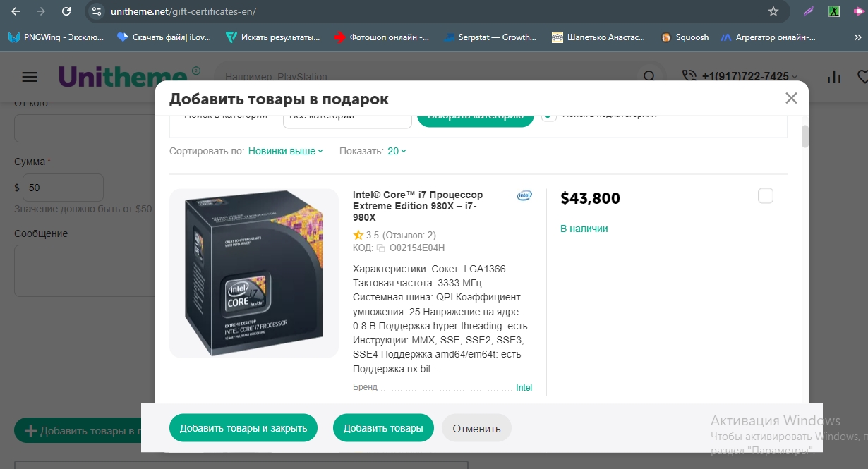Viewport: 868px width, 469px height.
Task: Click the Intel brand logo icon
Action: coord(524,195)
